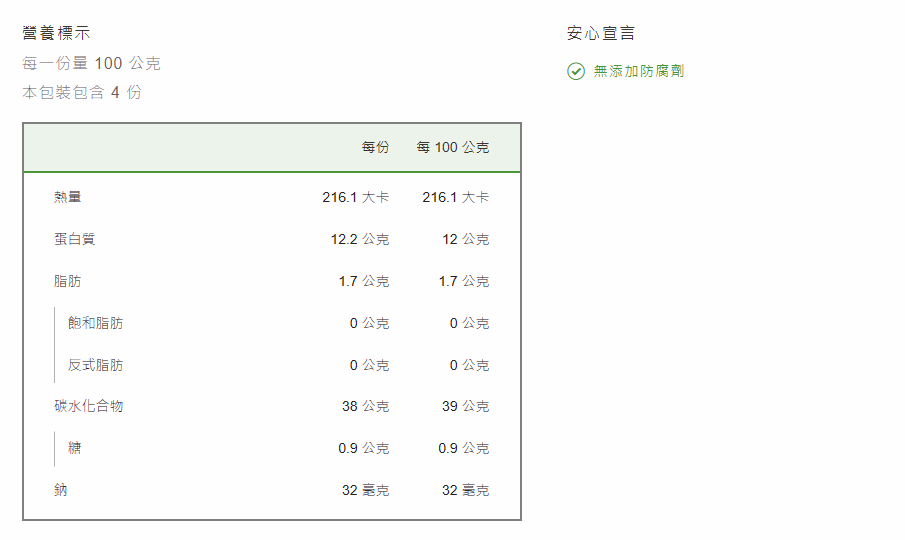Select the 飽和脂肪 sub-row label
This screenshot has width=905, height=540.
coord(96,323)
